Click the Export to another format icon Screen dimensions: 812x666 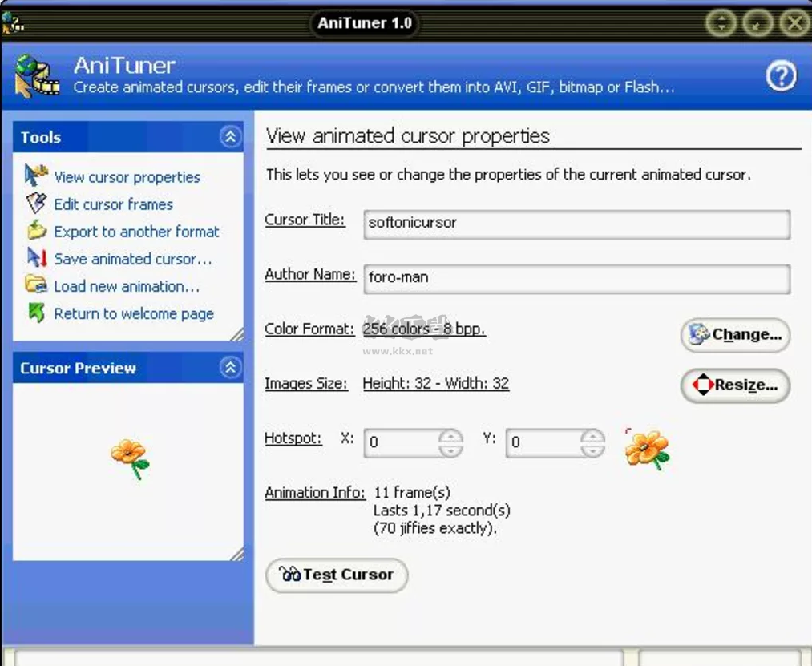point(36,231)
